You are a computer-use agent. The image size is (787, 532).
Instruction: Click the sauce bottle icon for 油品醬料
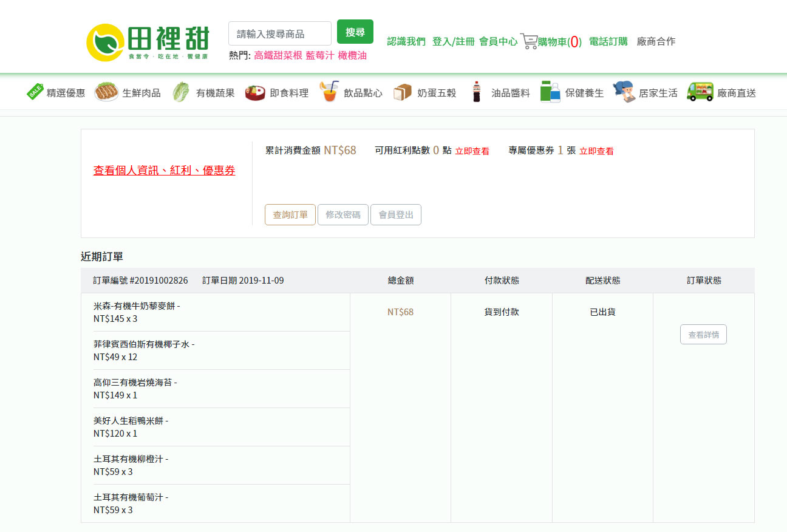click(477, 92)
